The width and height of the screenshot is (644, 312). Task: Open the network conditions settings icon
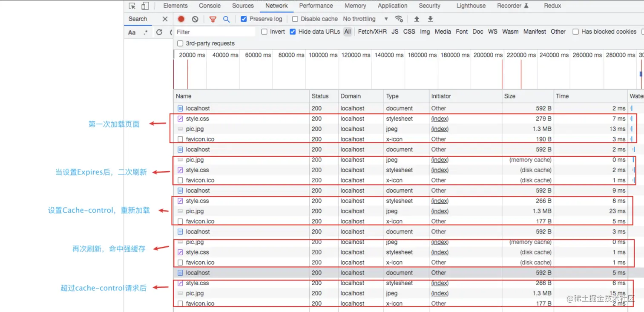[x=399, y=19]
